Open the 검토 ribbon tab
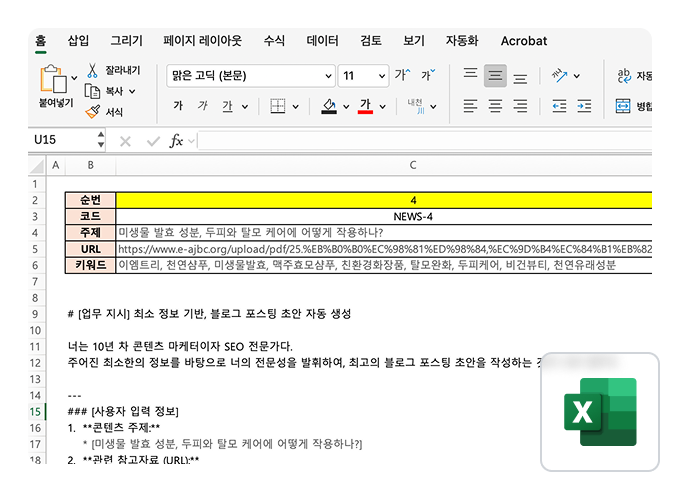The image size is (680, 500). 371,41
